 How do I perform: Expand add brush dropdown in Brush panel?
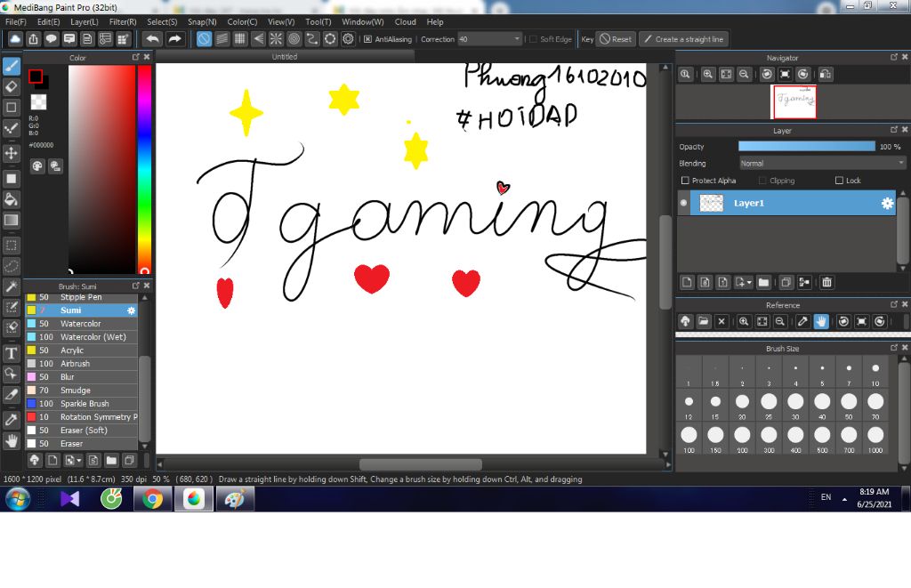[x=79, y=461]
